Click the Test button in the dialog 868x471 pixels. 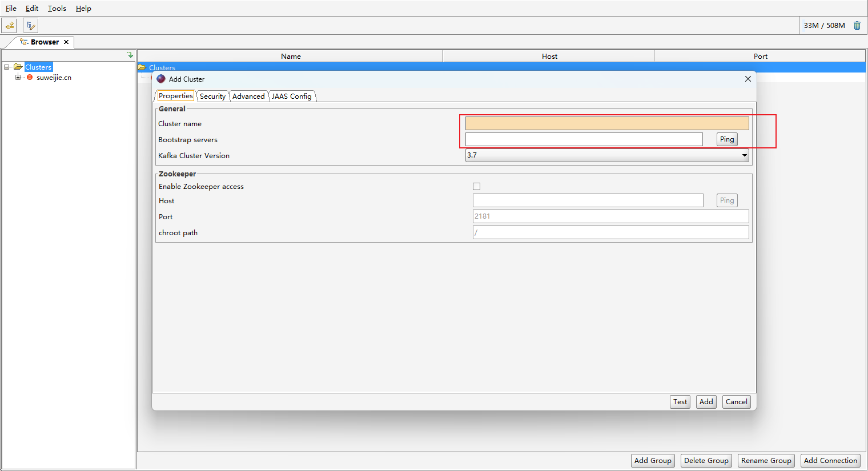click(680, 401)
